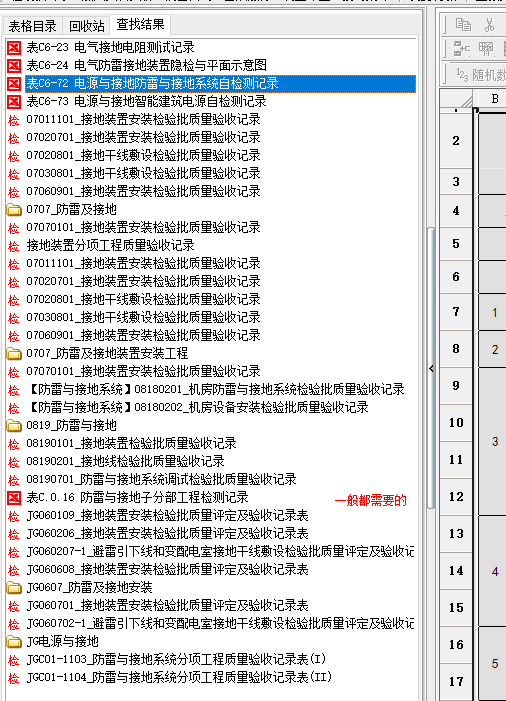Click 检 icon beside 接地装置分项工程质量验收记录

(x=14, y=246)
